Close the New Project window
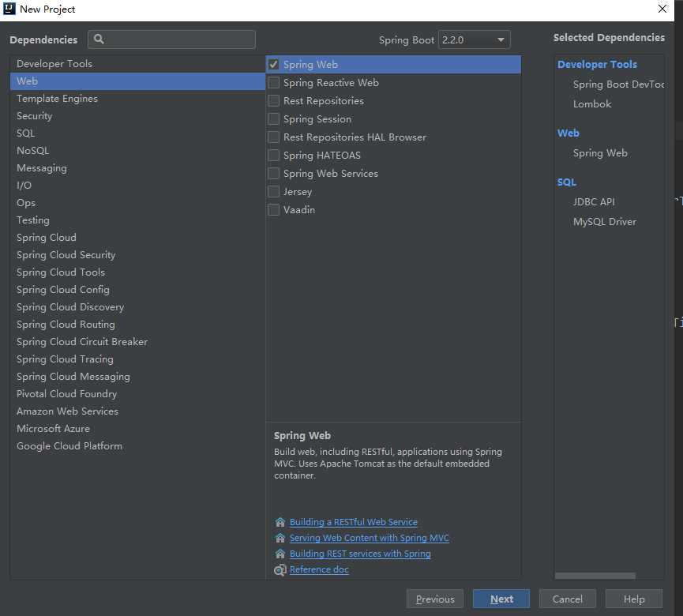 [x=662, y=9]
